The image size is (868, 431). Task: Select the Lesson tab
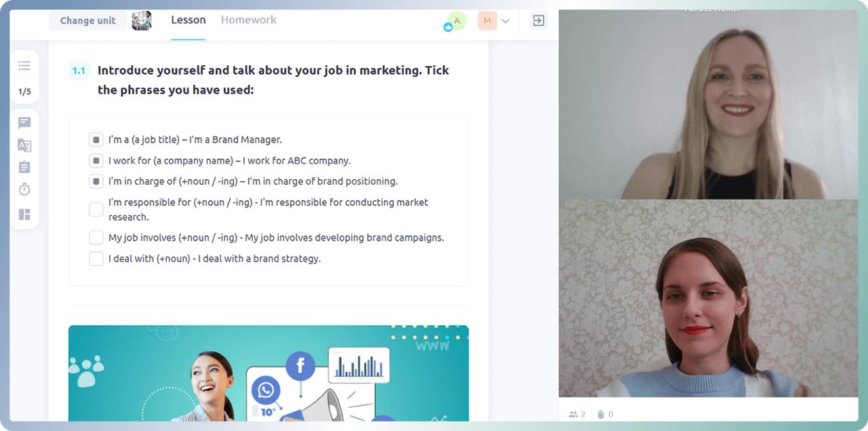tap(188, 20)
